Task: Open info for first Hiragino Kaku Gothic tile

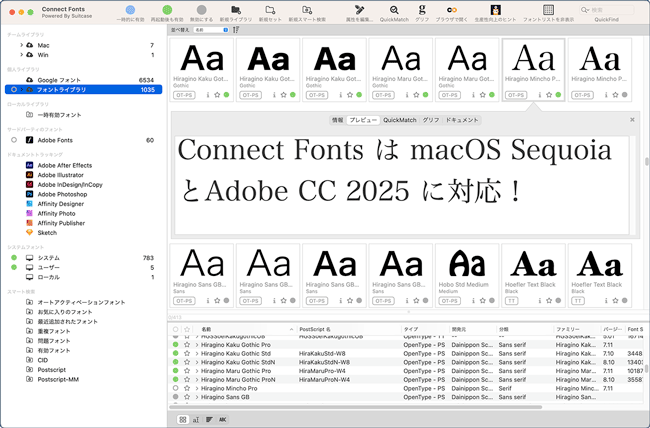Action: (208, 95)
